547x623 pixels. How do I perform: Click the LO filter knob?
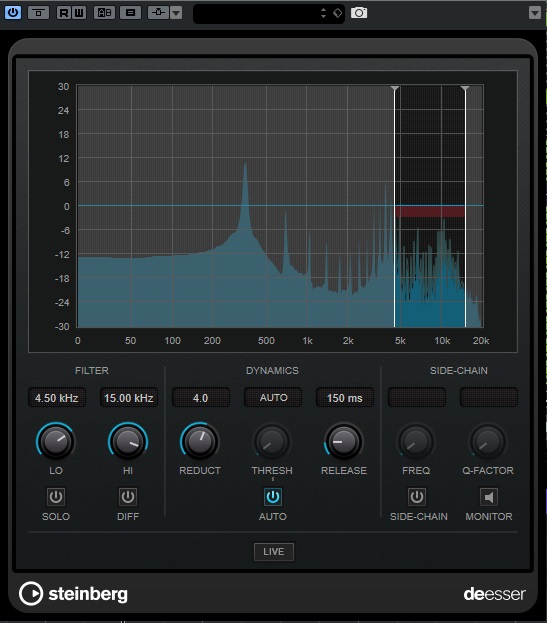(x=56, y=442)
